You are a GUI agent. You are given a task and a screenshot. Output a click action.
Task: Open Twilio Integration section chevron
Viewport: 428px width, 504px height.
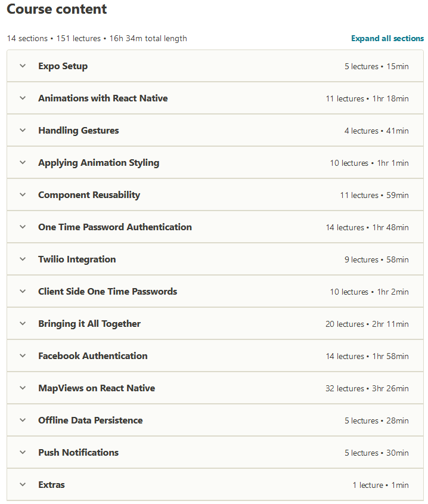[23, 259]
